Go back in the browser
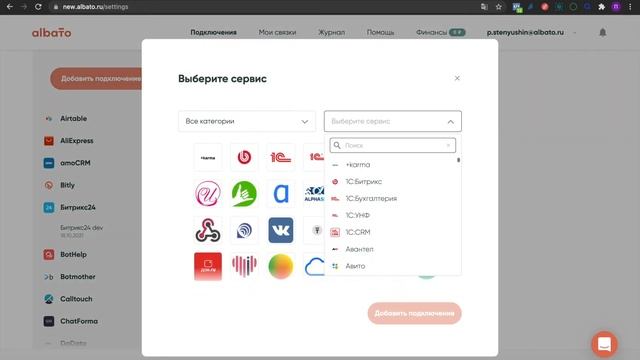This screenshot has width=640, height=360. [x=10, y=7]
